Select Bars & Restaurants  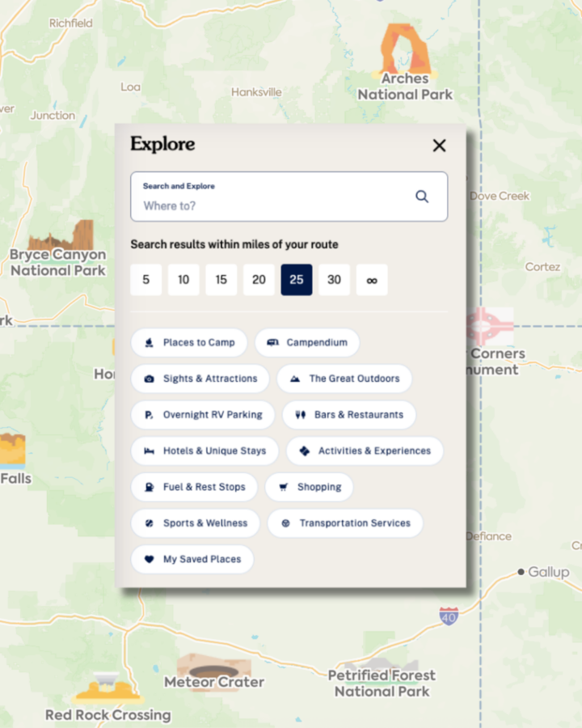click(x=348, y=415)
